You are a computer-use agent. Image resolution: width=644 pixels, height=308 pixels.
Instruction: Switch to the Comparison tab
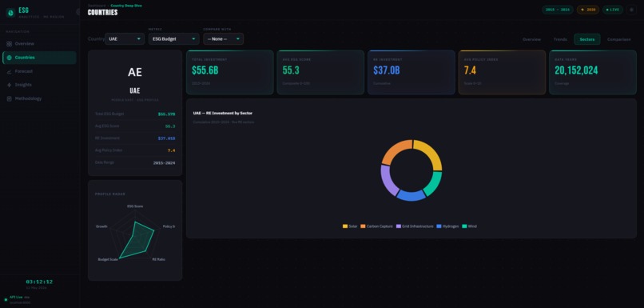[x=619, y=39]
